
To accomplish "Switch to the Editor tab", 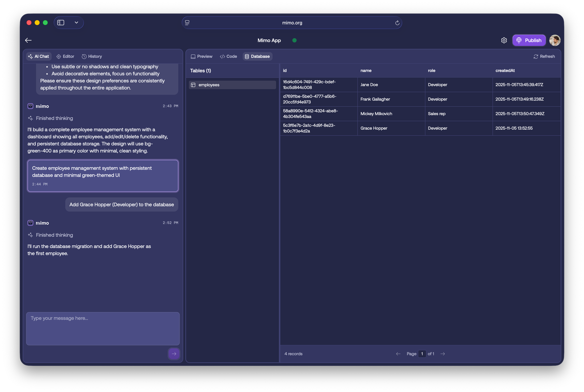I will pyautogui.click(x=65, y=56).
